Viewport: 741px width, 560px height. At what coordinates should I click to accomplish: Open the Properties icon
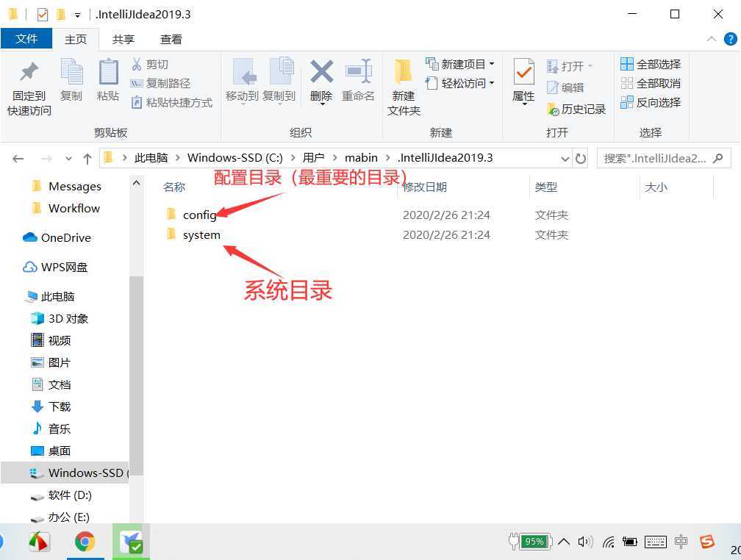coord(523,82)
